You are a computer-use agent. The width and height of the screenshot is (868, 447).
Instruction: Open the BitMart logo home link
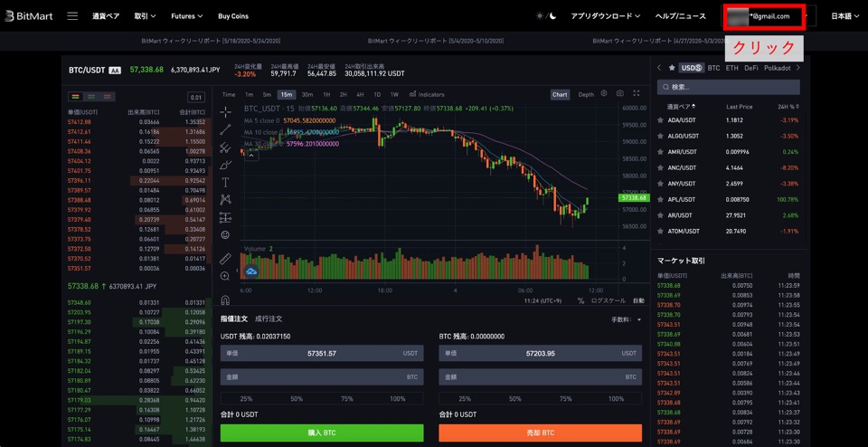pos(29,16)
